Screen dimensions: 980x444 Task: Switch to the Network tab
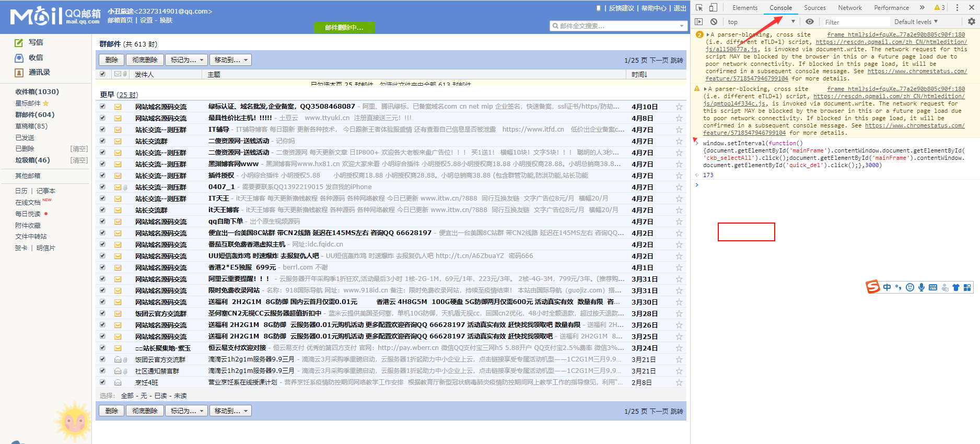(x=850, y=8)
